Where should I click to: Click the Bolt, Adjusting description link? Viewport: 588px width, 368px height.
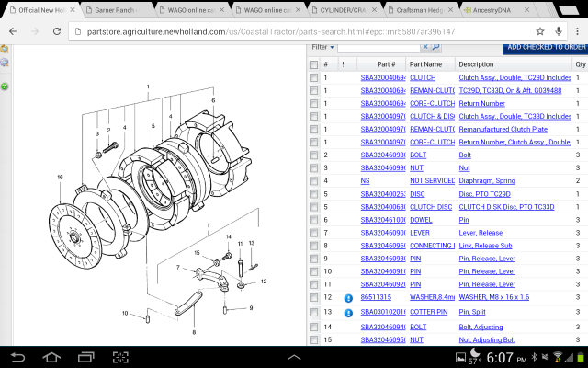tap(481, 327)
